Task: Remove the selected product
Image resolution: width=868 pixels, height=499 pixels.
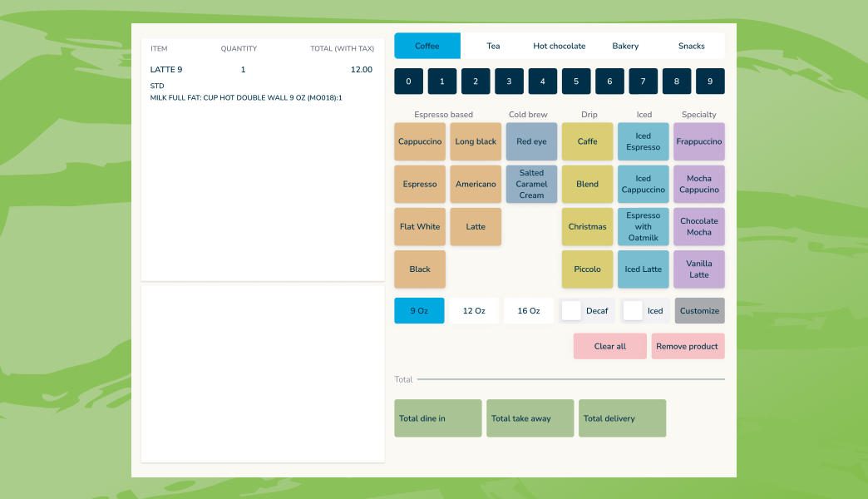Action: [687, 346]
